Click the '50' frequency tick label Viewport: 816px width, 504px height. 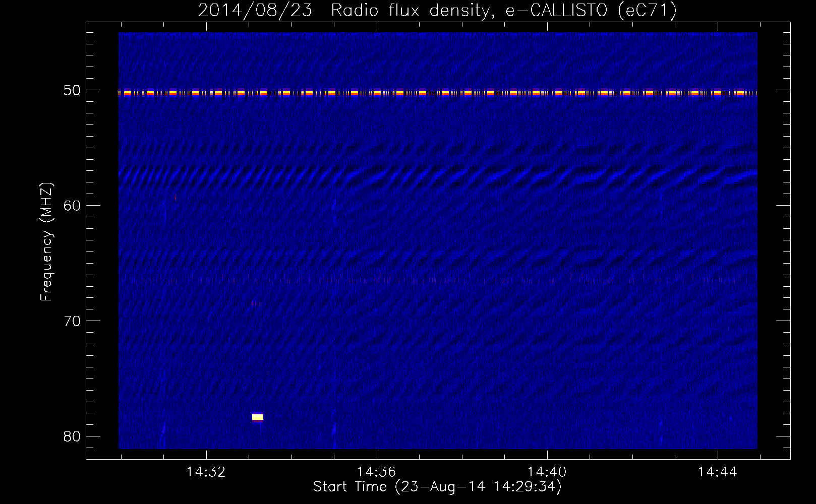pos(72,90)
